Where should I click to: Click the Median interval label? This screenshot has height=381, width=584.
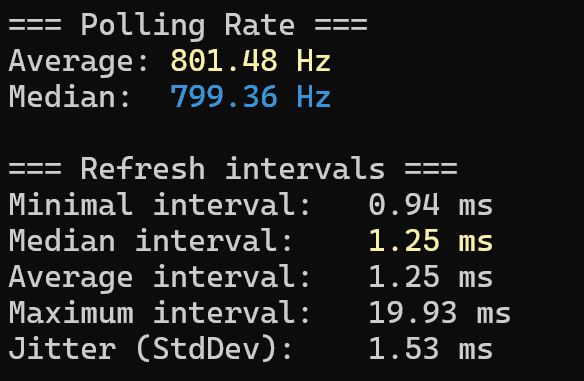tap(150, 241)
